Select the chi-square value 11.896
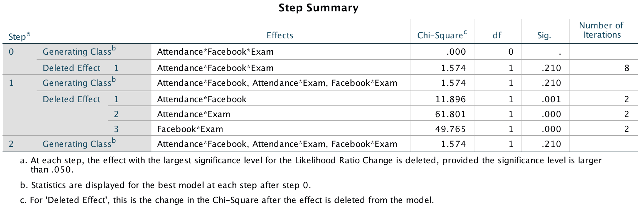The height and width of the screenshot is (208, 644). (x=450, y=99)
